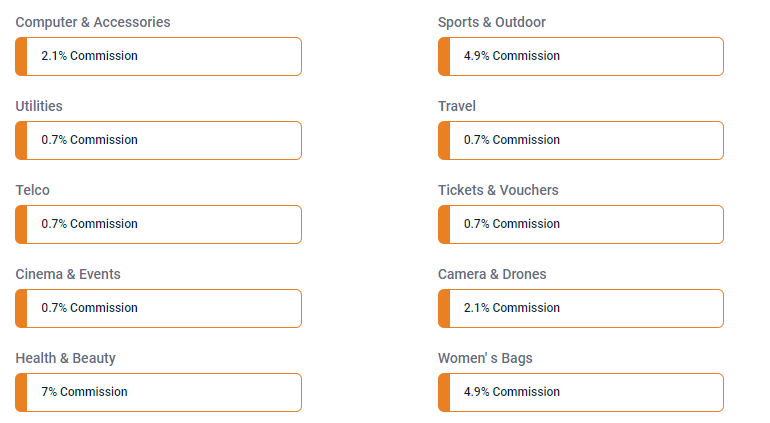770x423 pixels.
Task: Click the Telco category label
Action: tap(33, 190)
